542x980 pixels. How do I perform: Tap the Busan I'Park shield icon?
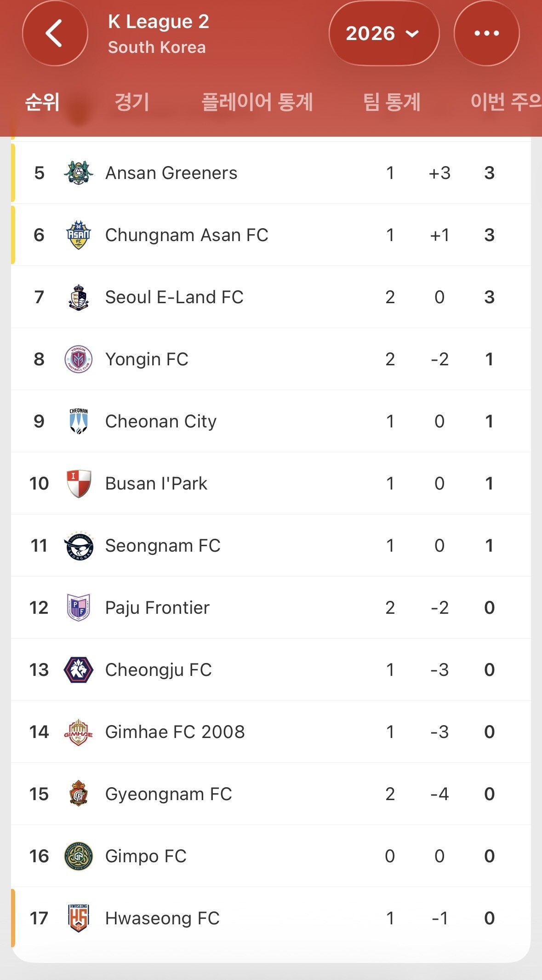[79, 484]
